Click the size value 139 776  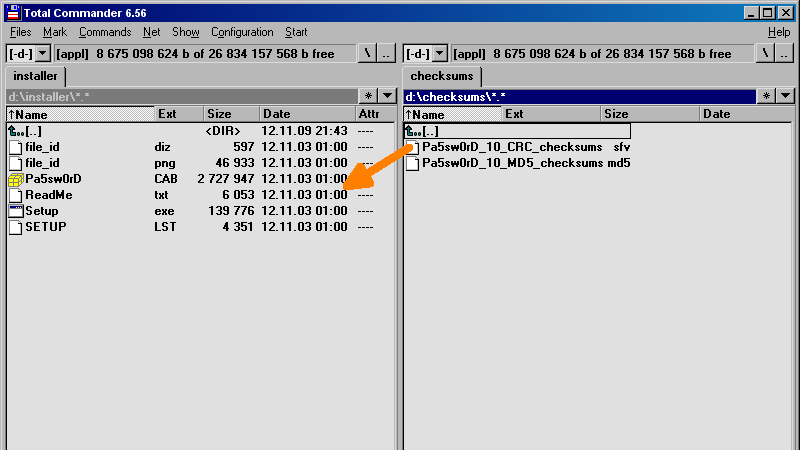click(x=231, y=211)
